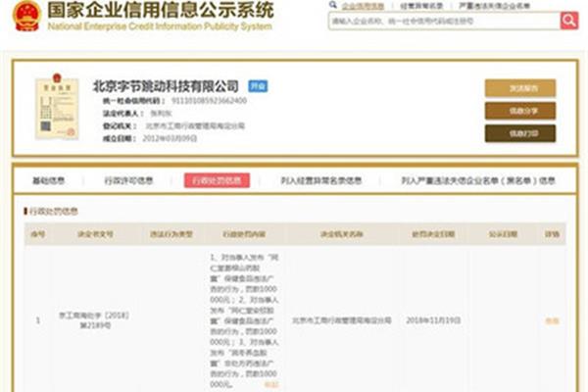Viewport: 588px width, 392px height.
Task: Click the 国家企业信用信息公示系统 site title
Action: (x=161, y=10)
